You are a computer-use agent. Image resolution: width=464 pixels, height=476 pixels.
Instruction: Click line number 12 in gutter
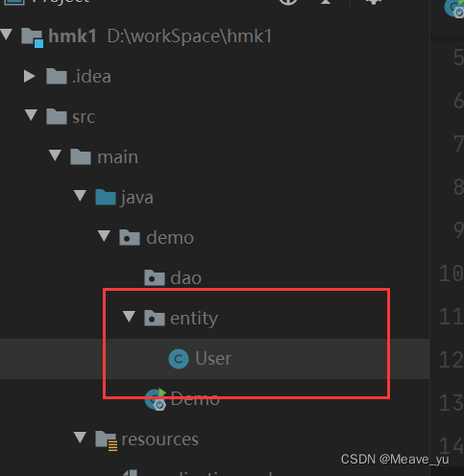coord(452,360)
